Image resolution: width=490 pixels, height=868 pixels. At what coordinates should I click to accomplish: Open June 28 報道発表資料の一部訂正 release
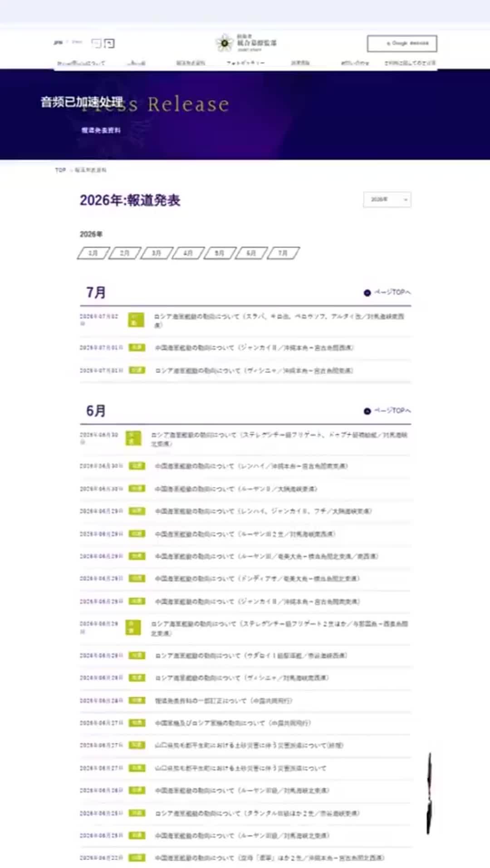pos(224,701)
